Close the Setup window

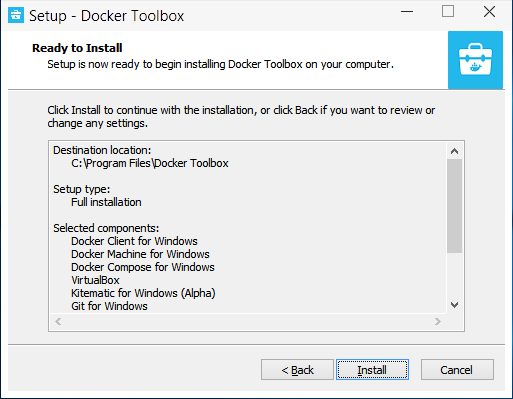click(x=489, y=12)
